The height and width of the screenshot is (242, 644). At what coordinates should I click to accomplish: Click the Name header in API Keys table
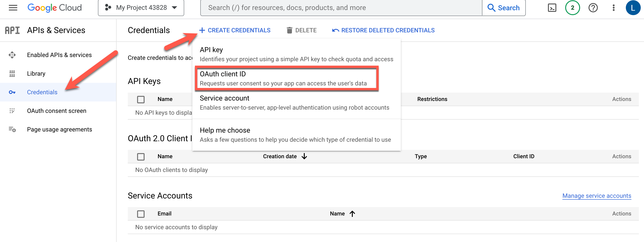pos(165,99)
